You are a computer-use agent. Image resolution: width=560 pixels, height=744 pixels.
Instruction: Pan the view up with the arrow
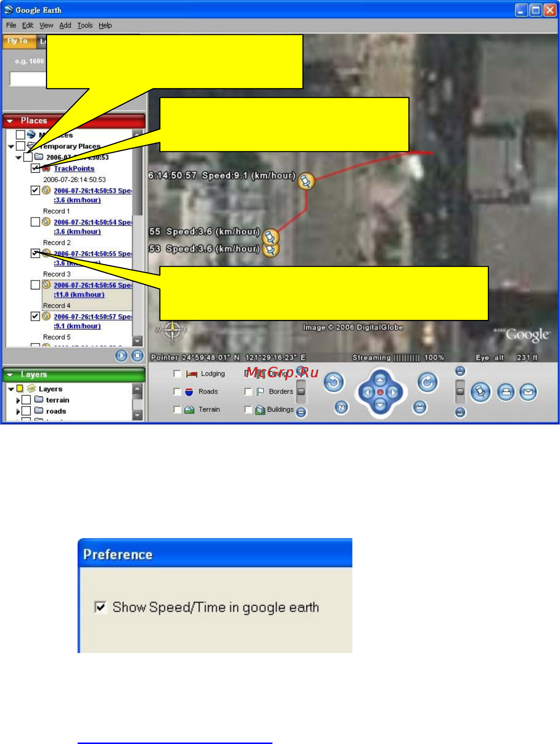click(380, 380)
